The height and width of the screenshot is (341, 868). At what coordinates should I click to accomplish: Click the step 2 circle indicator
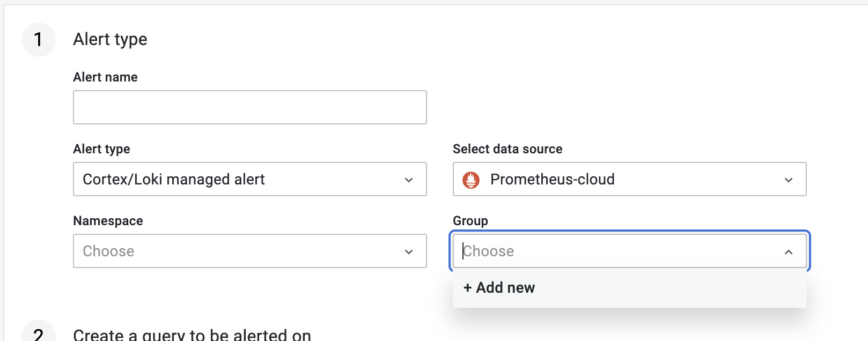(38, 335)
